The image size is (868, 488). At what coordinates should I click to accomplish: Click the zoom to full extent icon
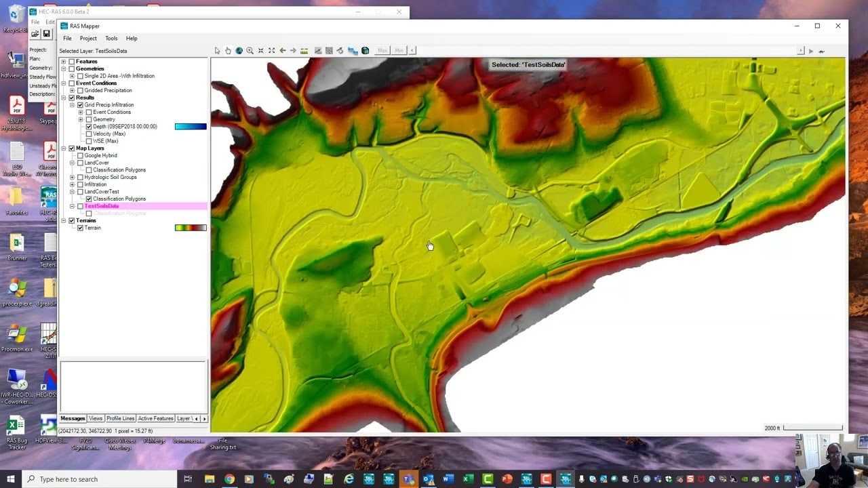pyautogui.click(x=271, y=51)
